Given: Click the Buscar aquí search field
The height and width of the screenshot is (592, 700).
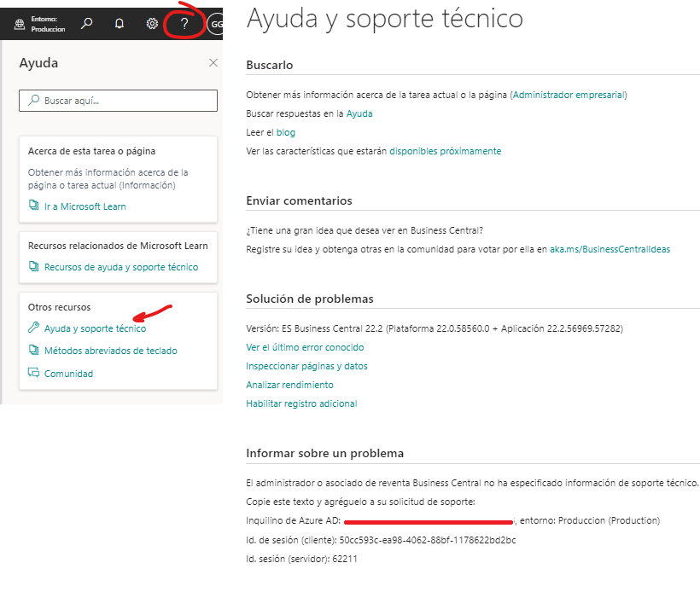Looking at the screenshot, I should pos(118,101).
